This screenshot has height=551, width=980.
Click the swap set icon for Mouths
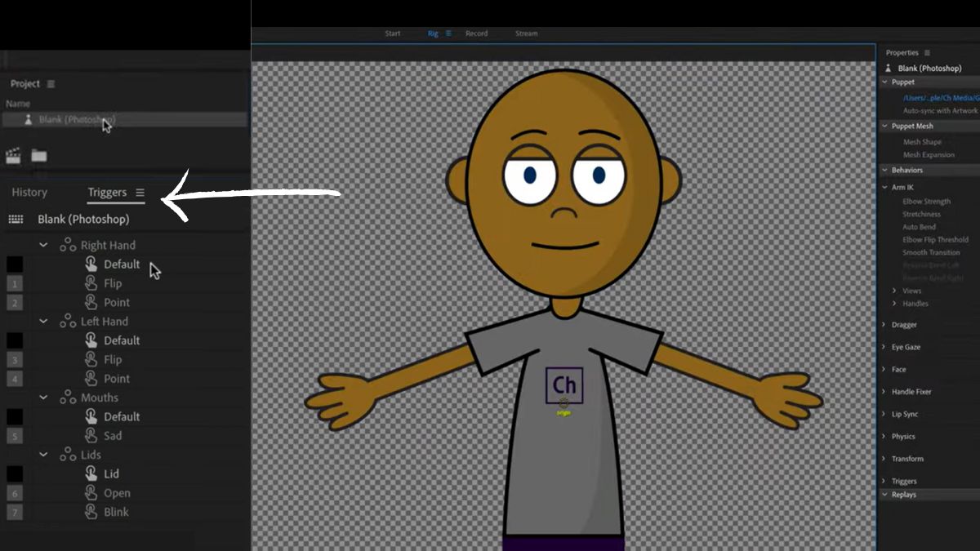[x=68, y=398]
